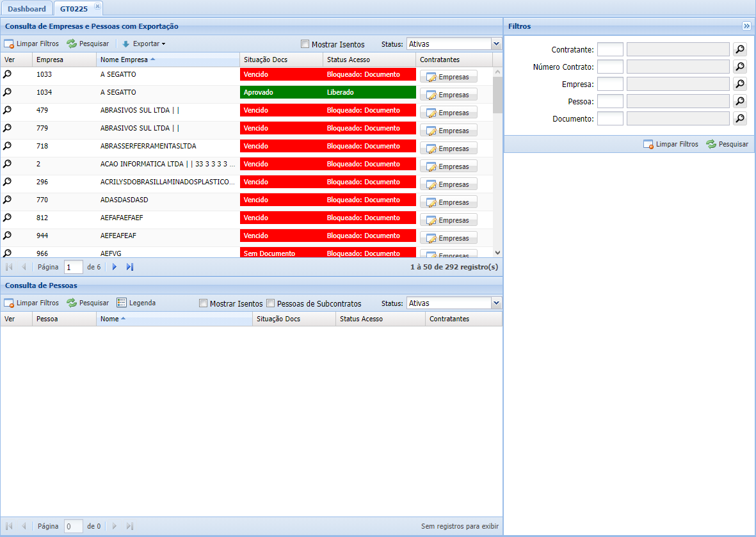This screenshot has width=756, height=537.
Task: Open Empresas button for company 1033
Action: tap(448, 77)
